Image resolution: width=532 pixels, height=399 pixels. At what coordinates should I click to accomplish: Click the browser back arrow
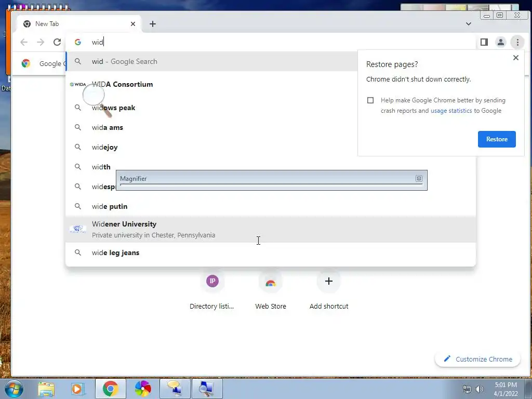click(x=24, y=42)
